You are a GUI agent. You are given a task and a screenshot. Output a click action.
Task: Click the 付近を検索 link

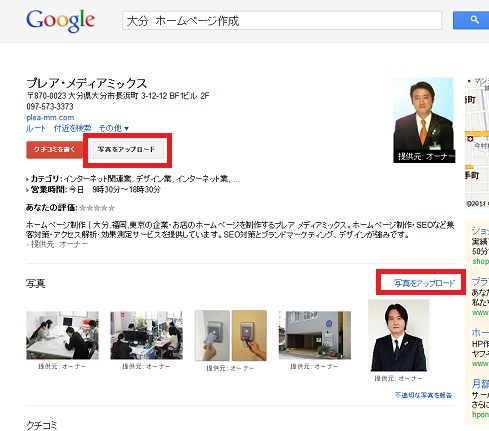click(x=72, y=128)
